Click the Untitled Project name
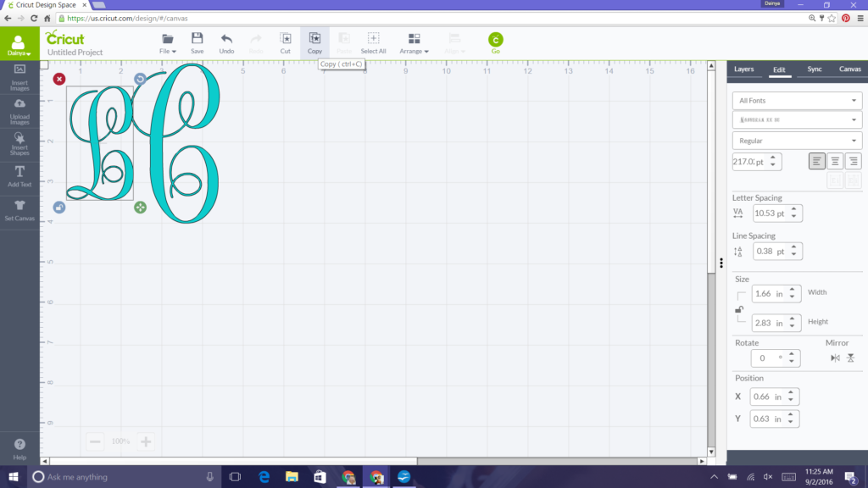The image size is (868, 488). 75,52
